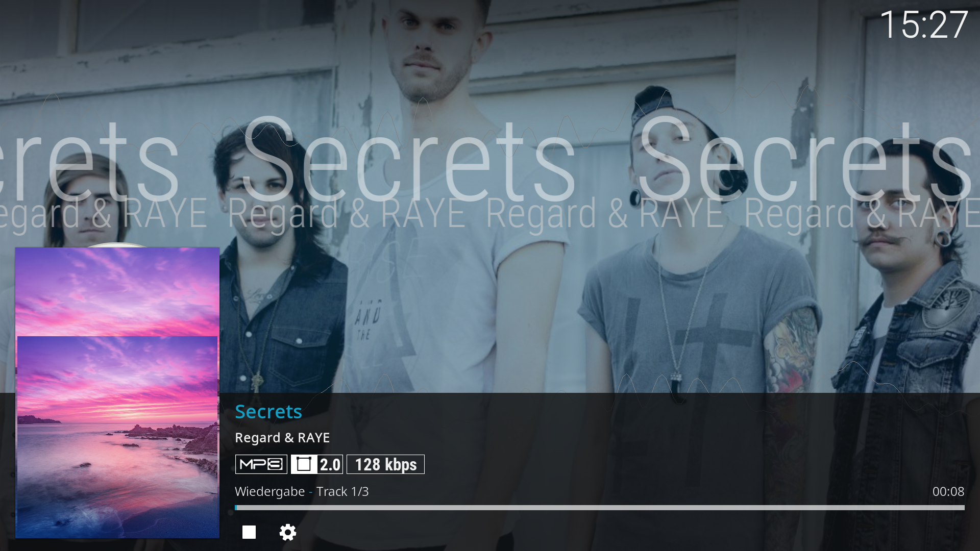Click the elapsed time 00:08
Image resolution: width=980 pixels, height=551 pixels.
tap(948, 491)
